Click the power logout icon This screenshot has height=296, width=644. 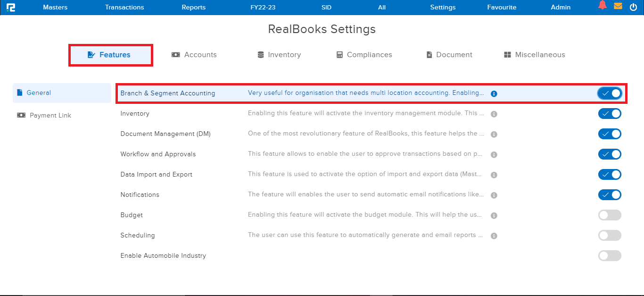[x=633, y=7]
